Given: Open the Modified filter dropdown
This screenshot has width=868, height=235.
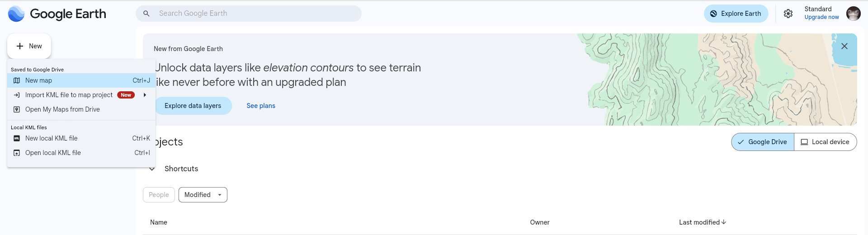Looking at the screenshot, I should click(x=203, y=195).
